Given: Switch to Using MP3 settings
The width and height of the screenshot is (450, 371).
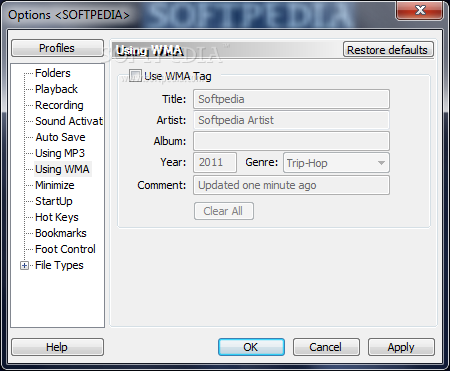Looking at the screenshot, I should click(60, 153).
